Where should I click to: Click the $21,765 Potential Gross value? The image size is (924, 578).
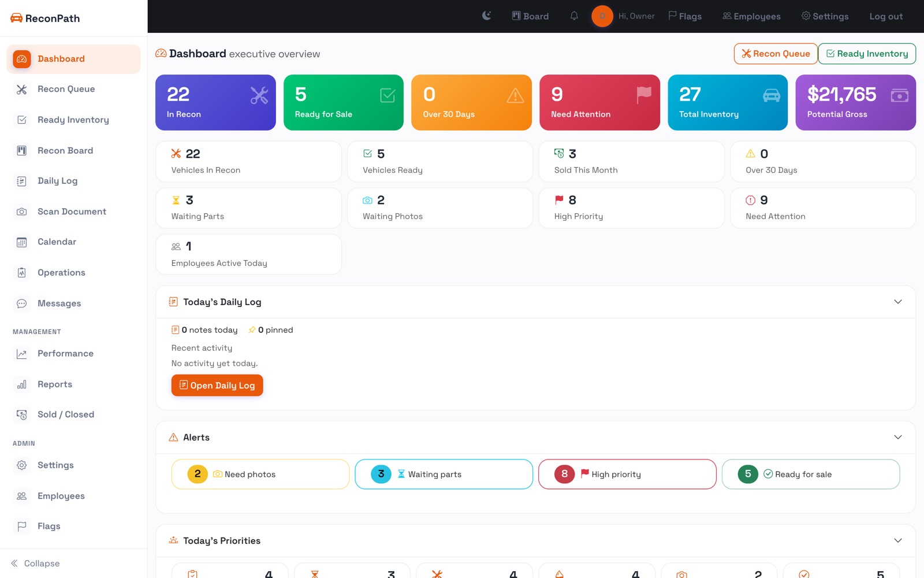pos(841,94)
